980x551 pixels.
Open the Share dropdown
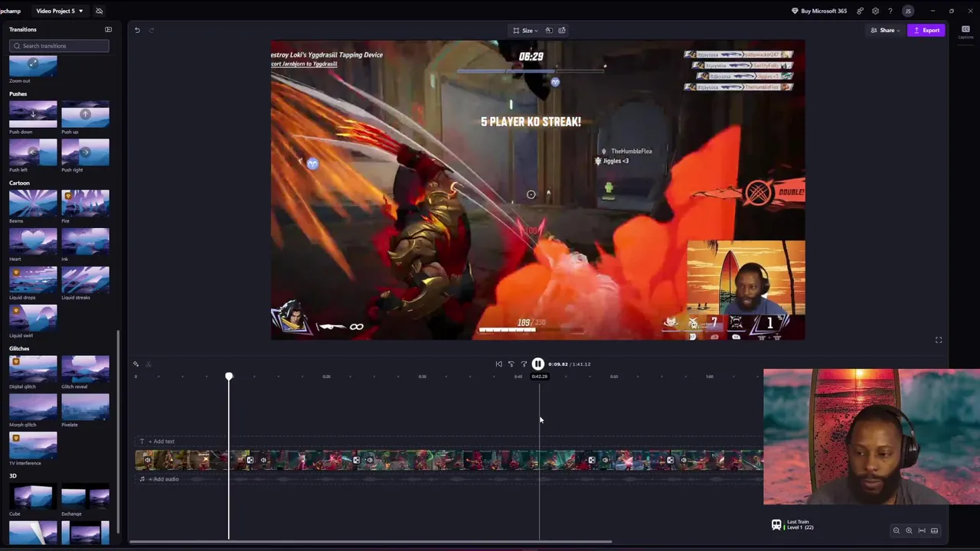(886, 30)
